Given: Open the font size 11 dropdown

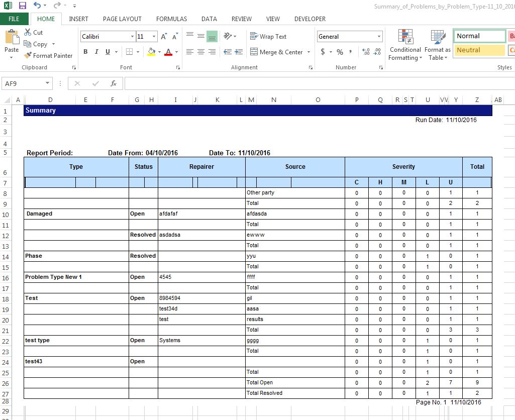Looking at the screenshot, I should click(154, 37).
